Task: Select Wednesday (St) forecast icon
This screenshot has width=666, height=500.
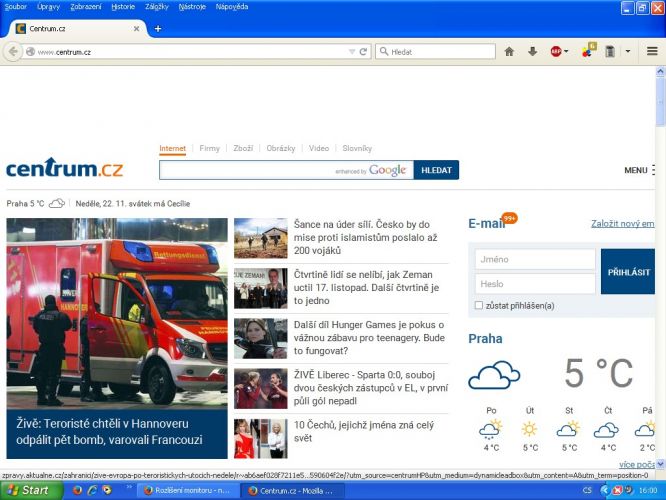Action: click(x=568, y=429)
